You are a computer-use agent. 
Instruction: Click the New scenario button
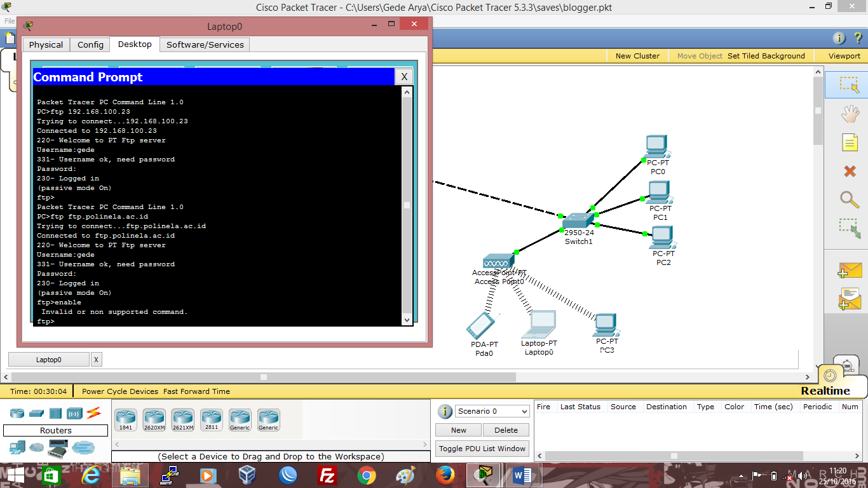(458, 430)
